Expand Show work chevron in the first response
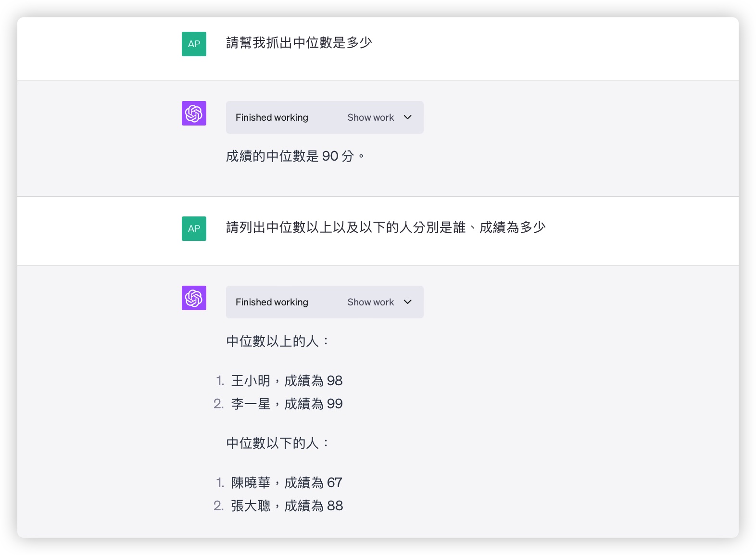 [408, 117]
